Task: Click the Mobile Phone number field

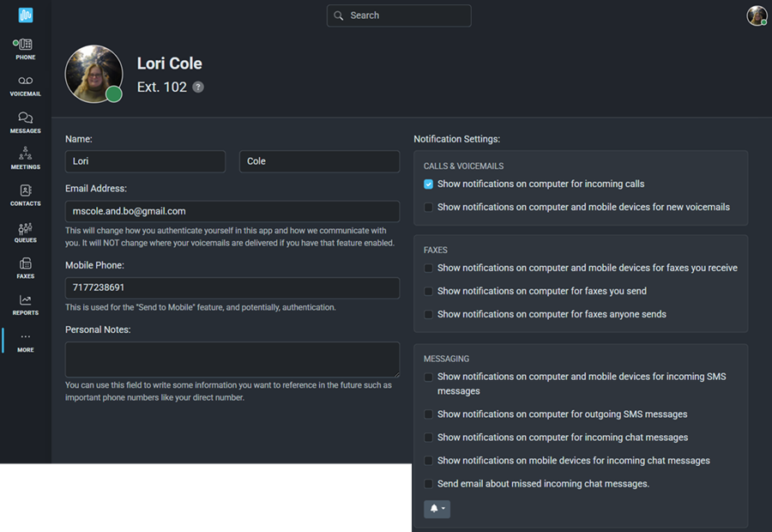Action: pyautogui.click(x=232, y=287)
